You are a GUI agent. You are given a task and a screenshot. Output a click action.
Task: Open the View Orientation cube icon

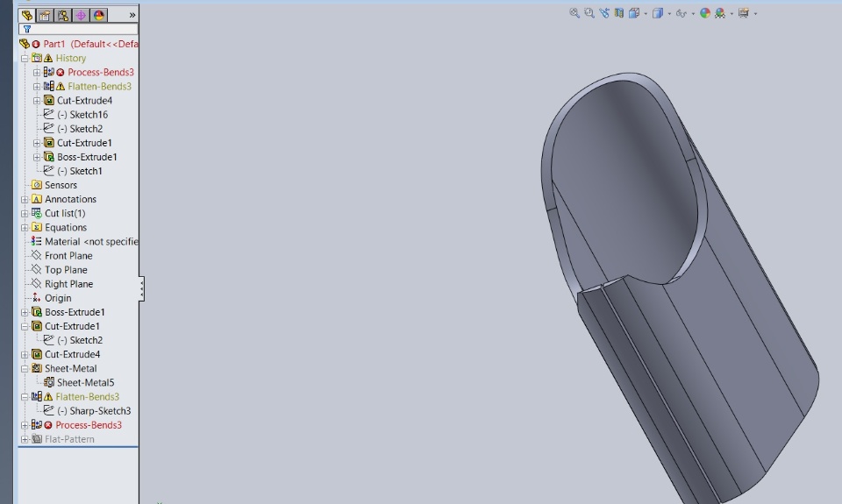pos(634,13)
